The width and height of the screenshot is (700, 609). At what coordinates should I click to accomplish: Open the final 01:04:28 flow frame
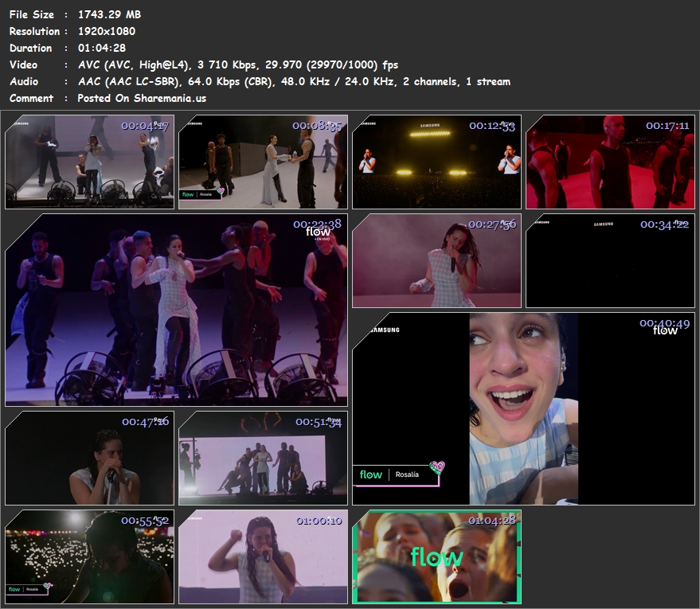tap(436, 556)
